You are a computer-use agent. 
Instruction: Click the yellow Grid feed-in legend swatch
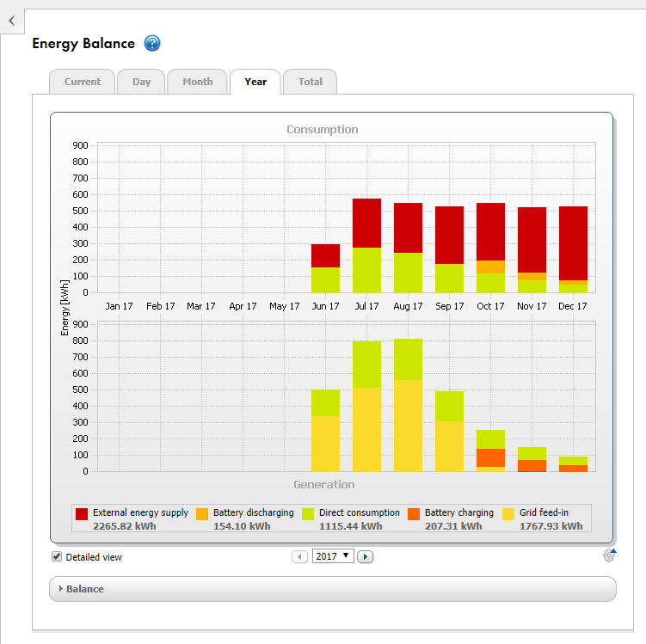coord(508,513)
